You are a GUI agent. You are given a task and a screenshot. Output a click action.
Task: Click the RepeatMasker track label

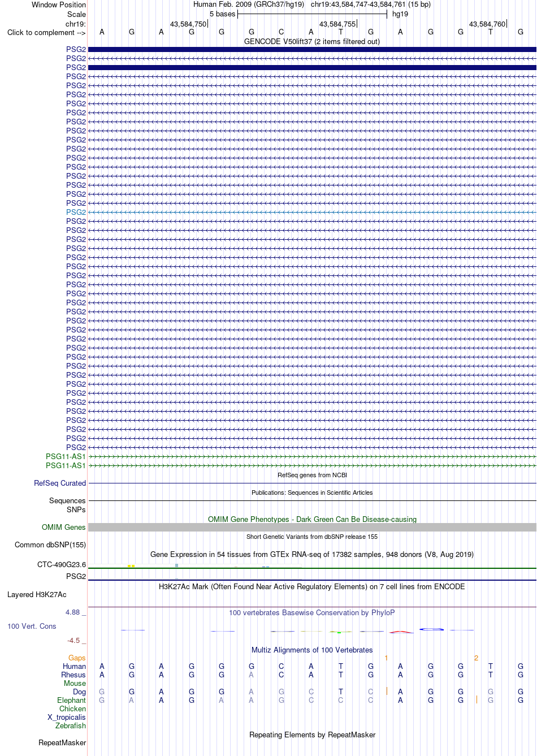pos(62,742)
